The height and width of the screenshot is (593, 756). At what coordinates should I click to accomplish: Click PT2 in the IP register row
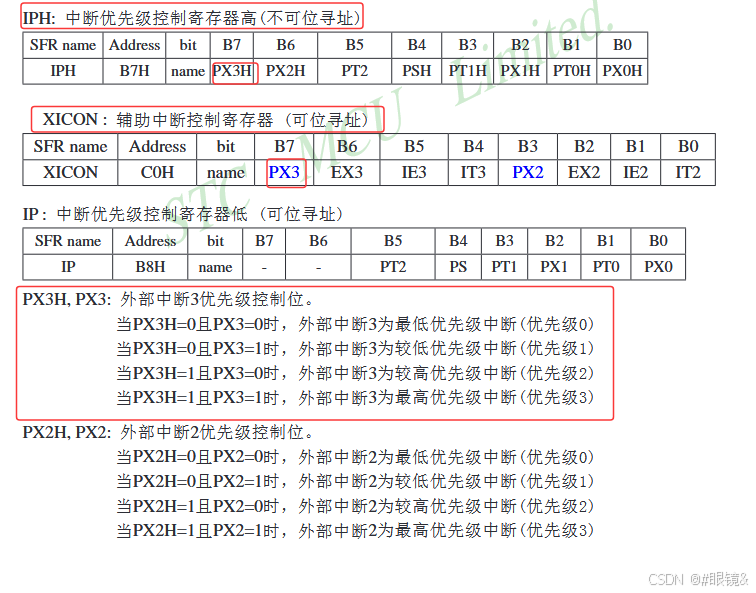393,267
